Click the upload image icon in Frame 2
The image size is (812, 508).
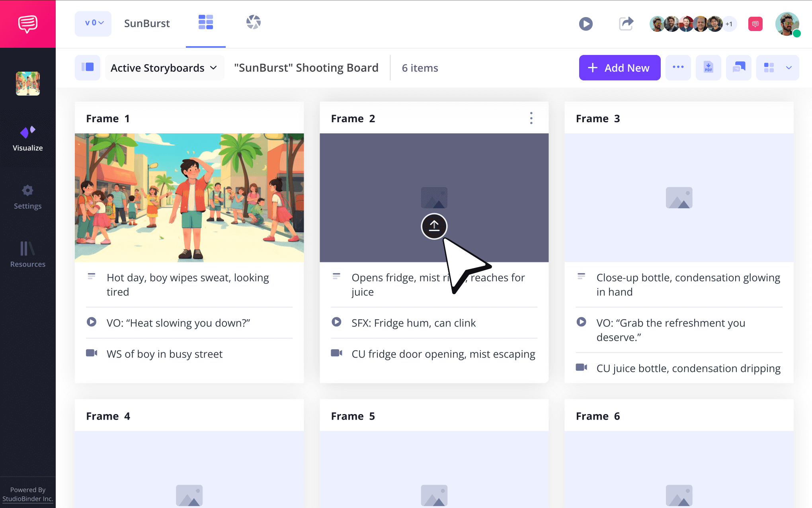[434, 226]
